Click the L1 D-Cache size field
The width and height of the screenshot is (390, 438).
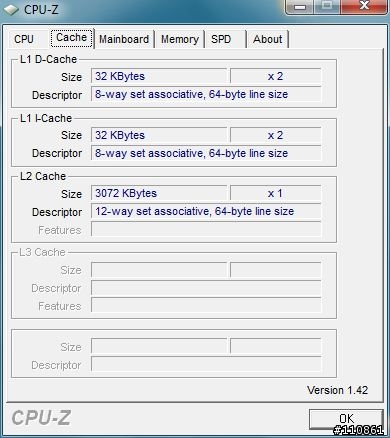click(159, 76)
